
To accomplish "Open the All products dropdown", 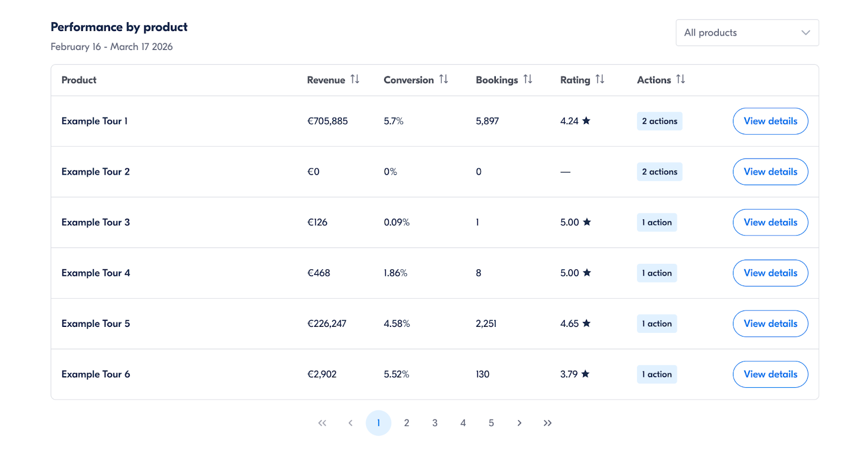I will (x=747, y=33).
